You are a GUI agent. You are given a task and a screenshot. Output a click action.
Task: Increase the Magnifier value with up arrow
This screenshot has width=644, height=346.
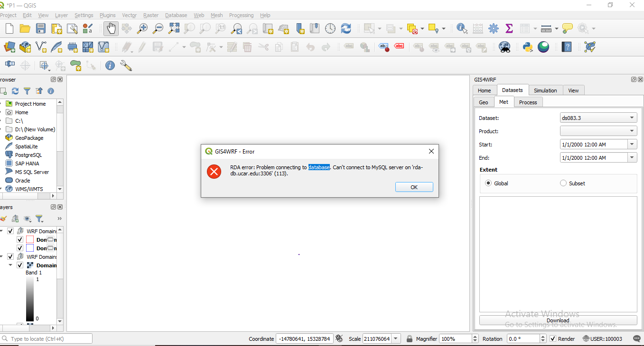pyautogui.click(x=475, y=337)
